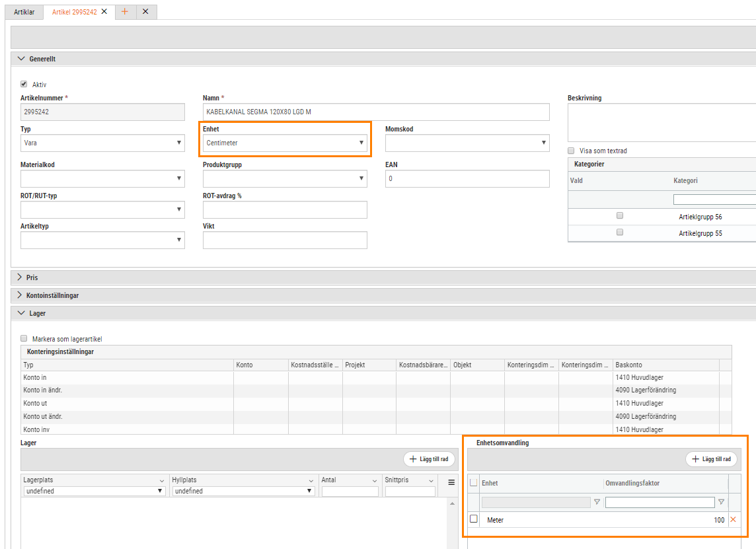Delete the Meter conversion row
The image size is (756, 549).
pyautogui.click(x=734, y=519)
